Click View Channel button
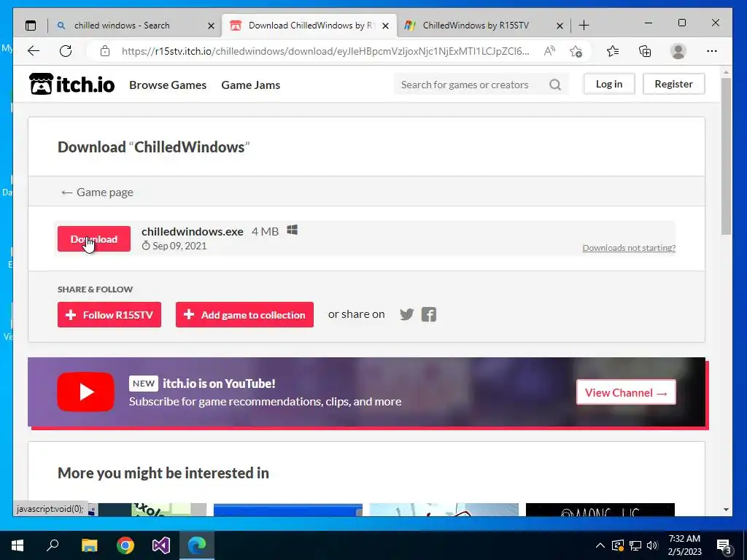This screenshot has height=560, width=747. coord(626,392)
